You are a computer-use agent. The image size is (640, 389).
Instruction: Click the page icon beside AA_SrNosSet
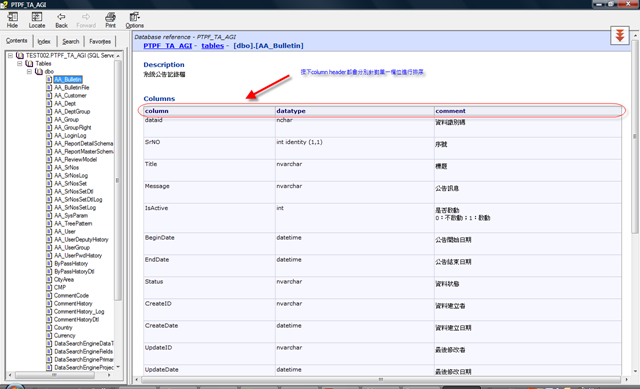click(49, 184)
